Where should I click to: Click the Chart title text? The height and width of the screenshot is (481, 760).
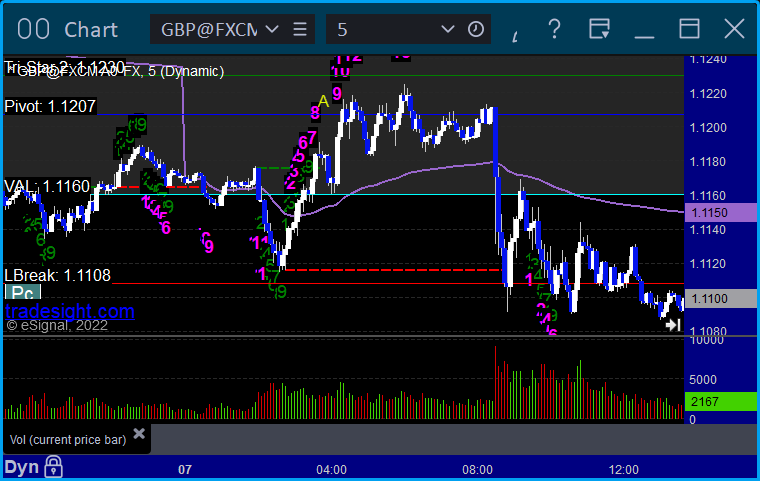[91, 30]
